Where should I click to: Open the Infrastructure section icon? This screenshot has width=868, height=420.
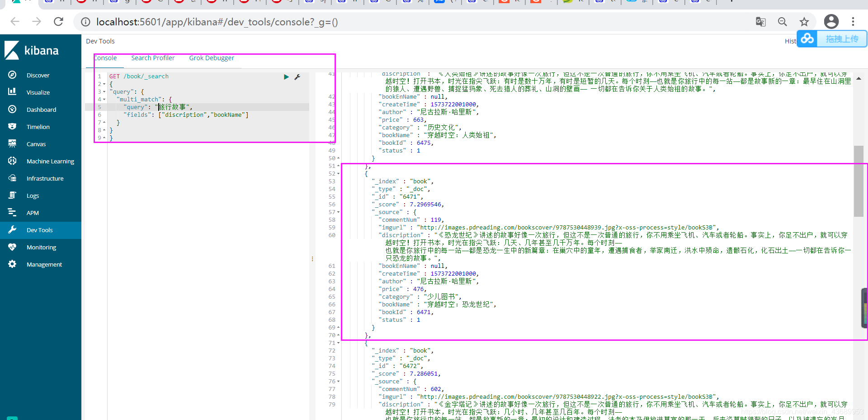(x=12, y=178)
